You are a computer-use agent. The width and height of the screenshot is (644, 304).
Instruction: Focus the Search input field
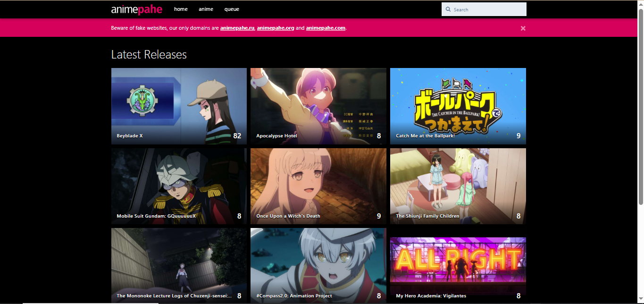484,9
